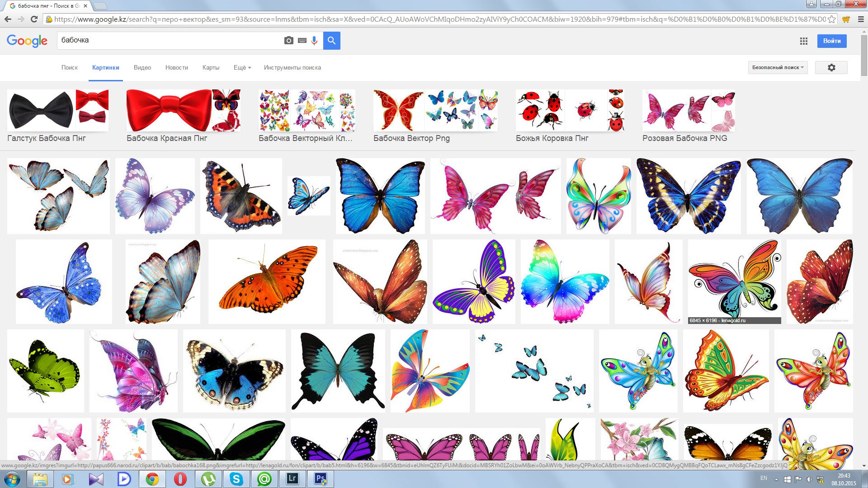Show hidden system tray icons arrow
The width and height of the screenshot is (868, 488).
pyautogui.click(x=776, y=479)
